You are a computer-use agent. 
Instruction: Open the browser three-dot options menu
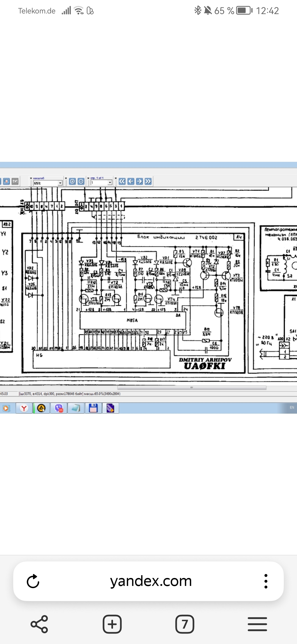click(266, 581)
